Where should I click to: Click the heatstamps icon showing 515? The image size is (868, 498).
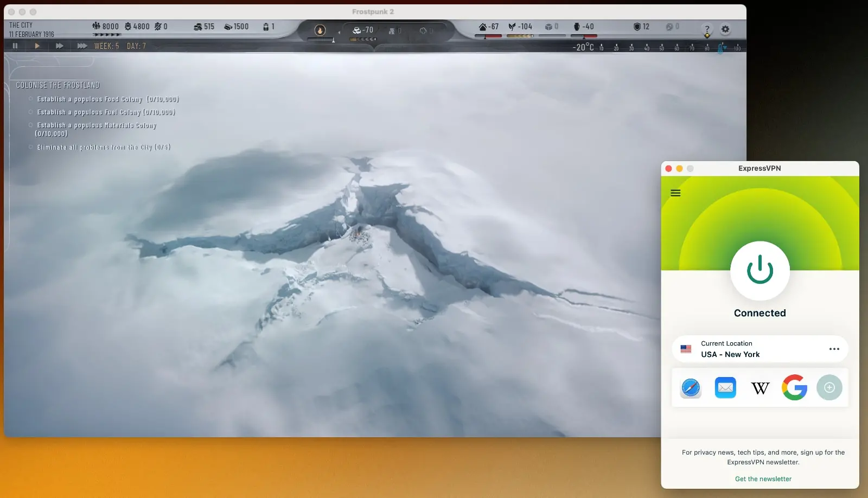coord(198,27)
